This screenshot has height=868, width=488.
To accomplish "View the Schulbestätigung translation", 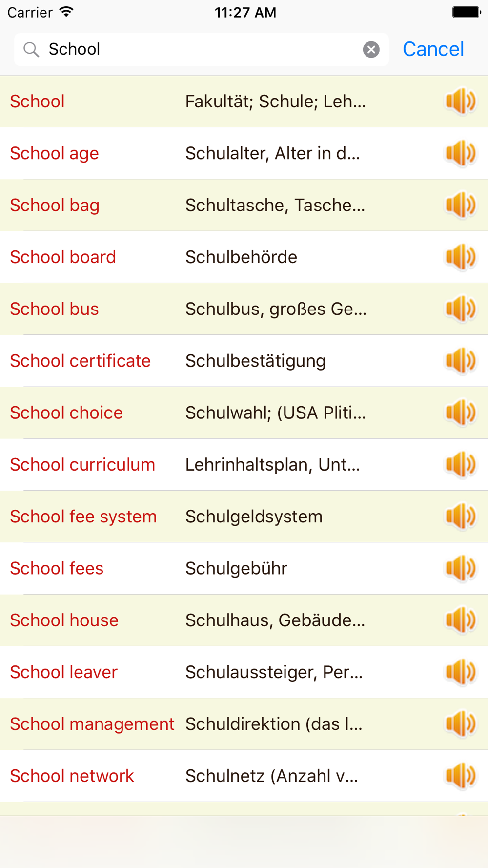I will [x=255, y=361].
